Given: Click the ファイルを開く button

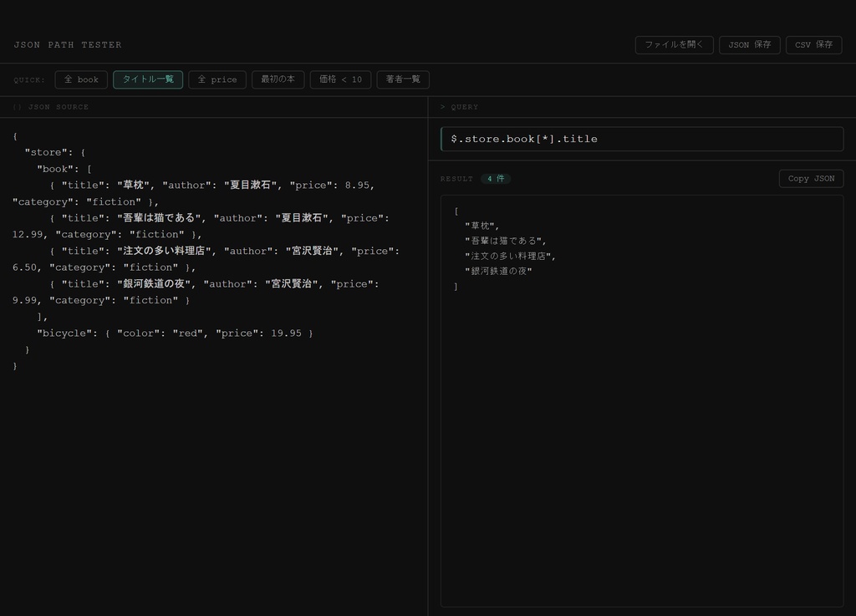Looking at the screenshot, I should (x=675, y=45).
